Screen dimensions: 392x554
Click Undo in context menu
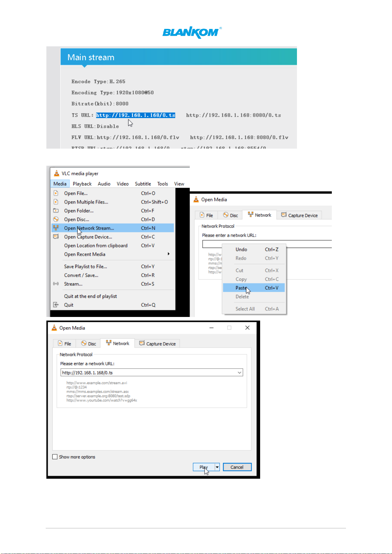pyautogui.click(x=254, y=250)
